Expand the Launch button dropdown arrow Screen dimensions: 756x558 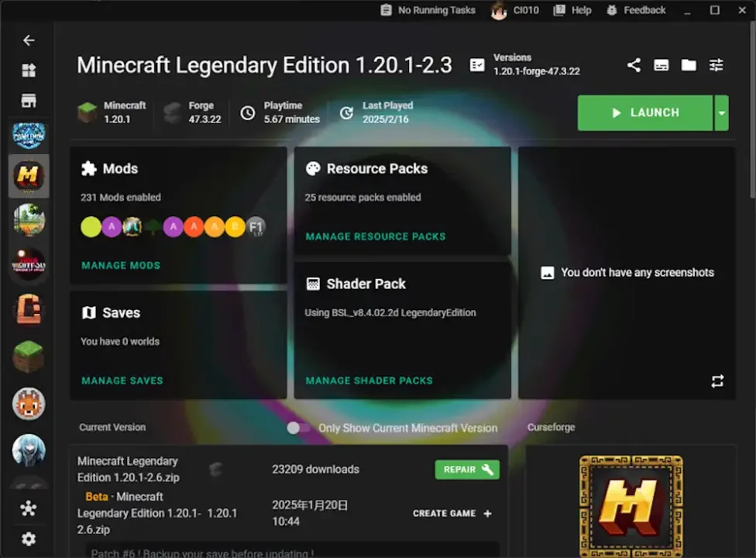[721, 112]
